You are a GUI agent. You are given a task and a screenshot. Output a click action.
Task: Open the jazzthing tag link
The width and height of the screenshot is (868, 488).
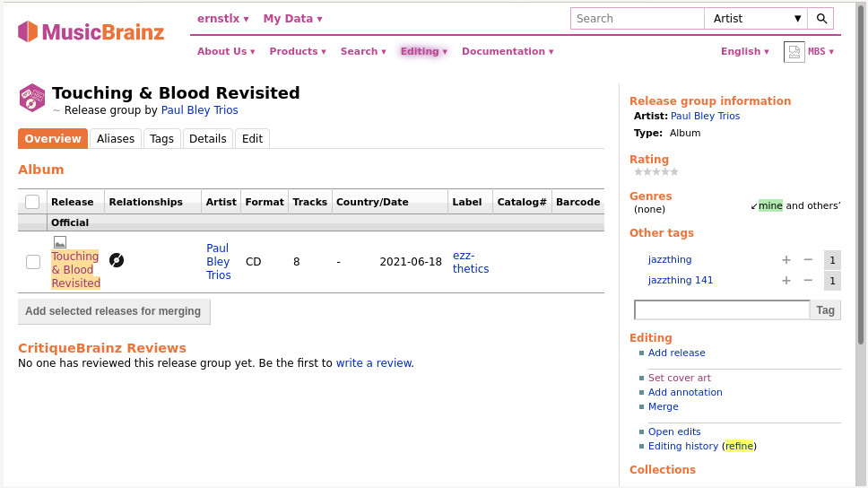(x=670, y=259)
